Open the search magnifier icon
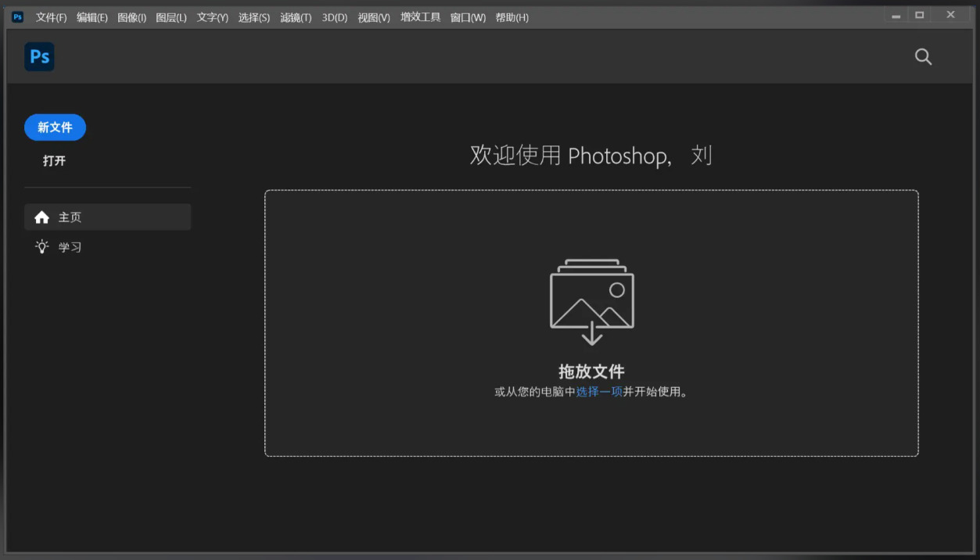The width and height of the screenshot is (980, 560). pos(923,57)
